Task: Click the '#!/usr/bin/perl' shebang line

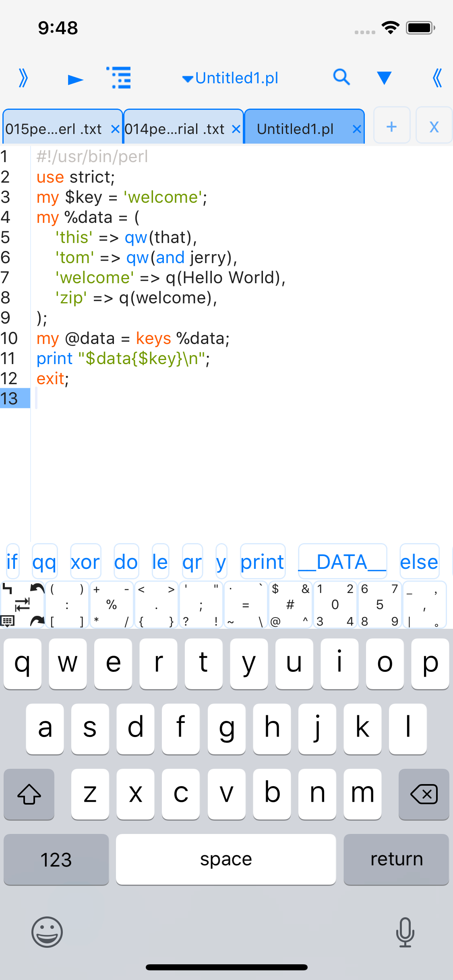Action: (92, 156)
